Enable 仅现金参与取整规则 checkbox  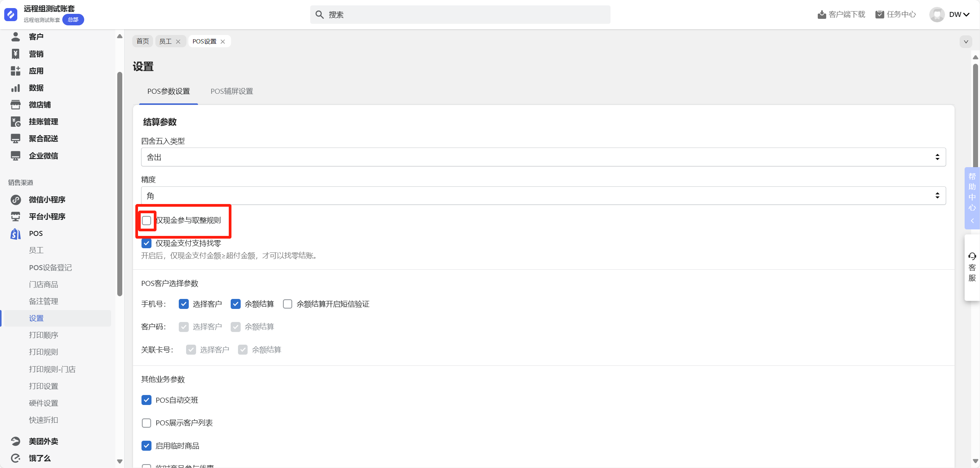(146, 221)
